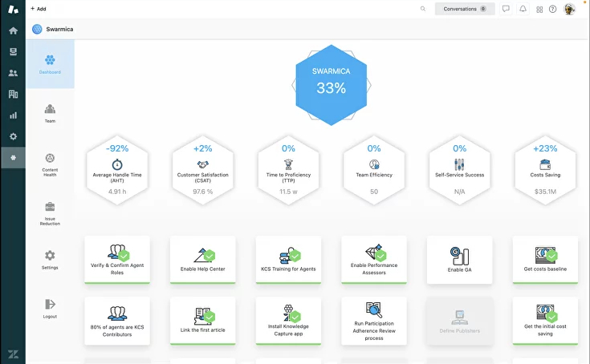Image resolution: width=590 pixels, height=364 pixels.
Task: Open the chat bubble icon in top bar
Action: pyautogui.click(x=506, y=9)
